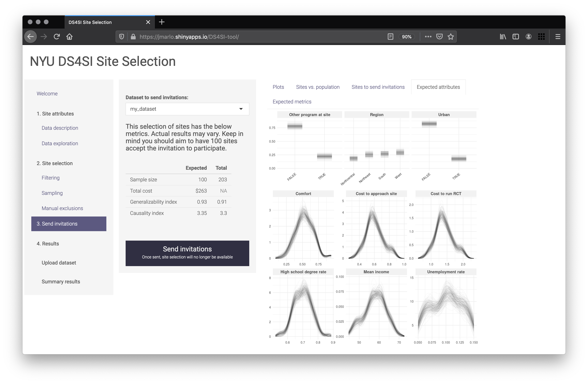Open the page actions three-dots menu

428,37
